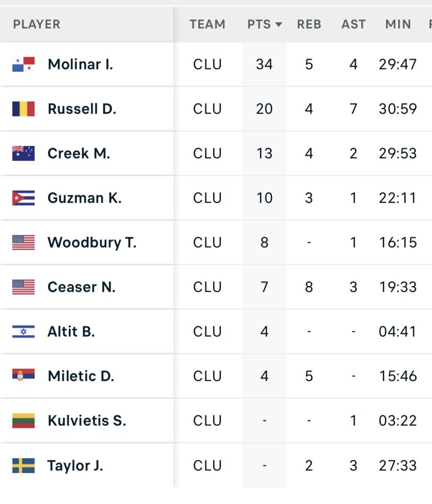Click the Cuban flag beside Guzman K.
432x504 pixels.
pos(24,198)
